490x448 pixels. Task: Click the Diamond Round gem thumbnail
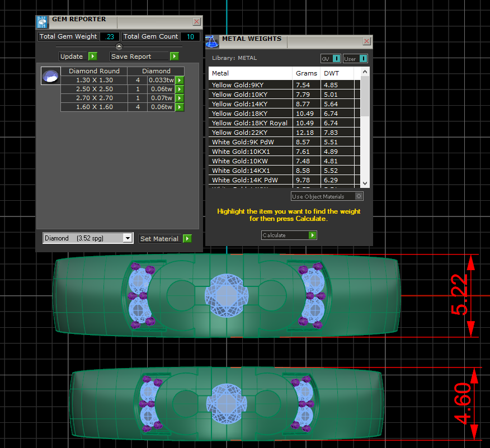tap(51, 76)
